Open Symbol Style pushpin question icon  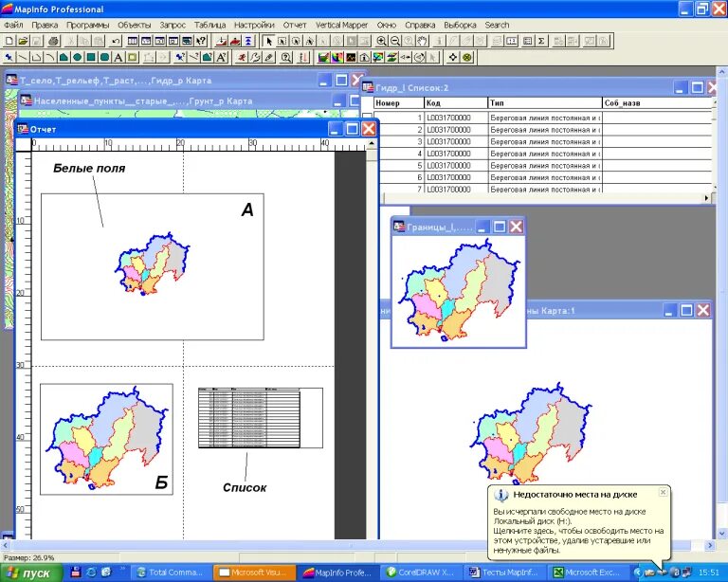(180, 58)
